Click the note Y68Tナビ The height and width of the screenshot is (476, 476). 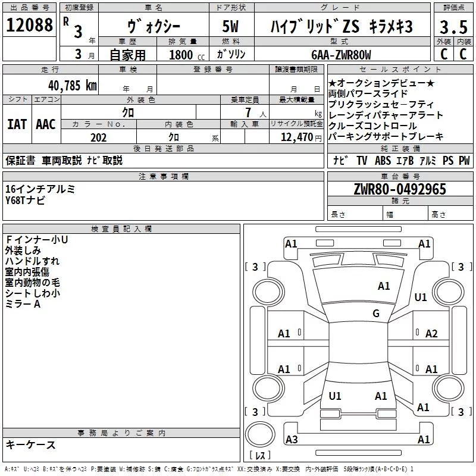[25, 200]
